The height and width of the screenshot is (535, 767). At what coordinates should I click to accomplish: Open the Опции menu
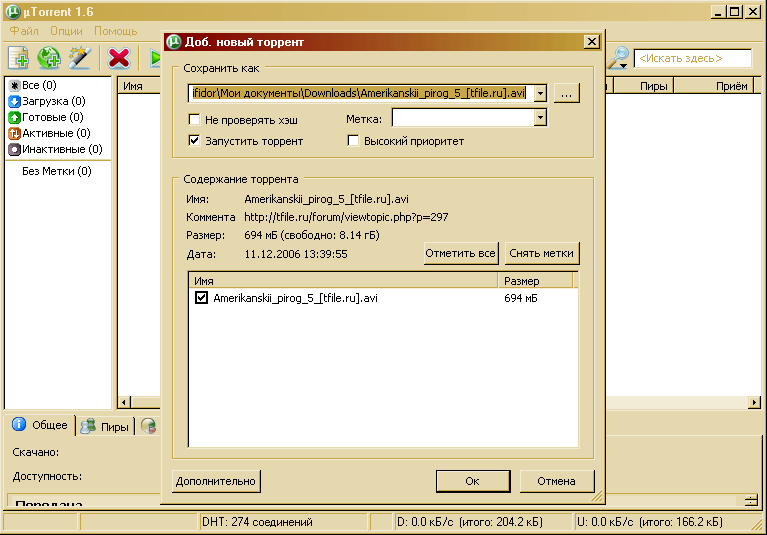pyautogui.click(x=66, y=31)
